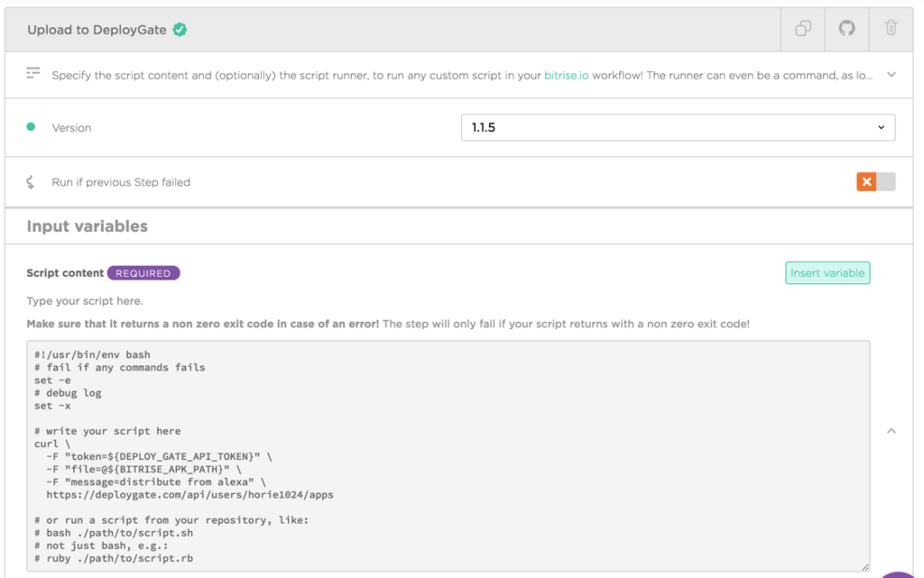Image resolution: width=924 pixels, height=578 pixels.
Task: Click the Insert variable button
Action: tap(827, 273)
